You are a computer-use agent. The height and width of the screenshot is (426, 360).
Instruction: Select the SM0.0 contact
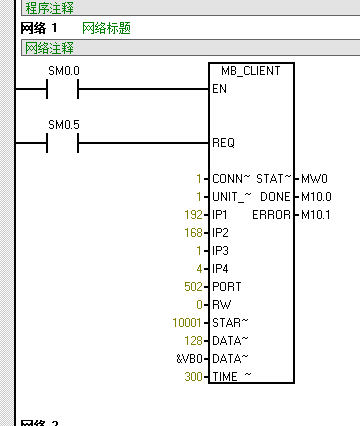[x=63, y=89]
